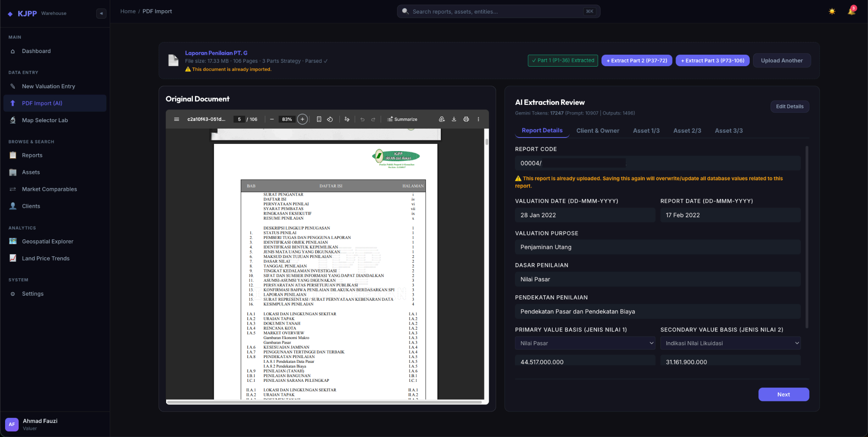This screenshot has width=868, height=437.
Task: Rotate the PDF counterclockwise
Action: (x=330, y=119)
